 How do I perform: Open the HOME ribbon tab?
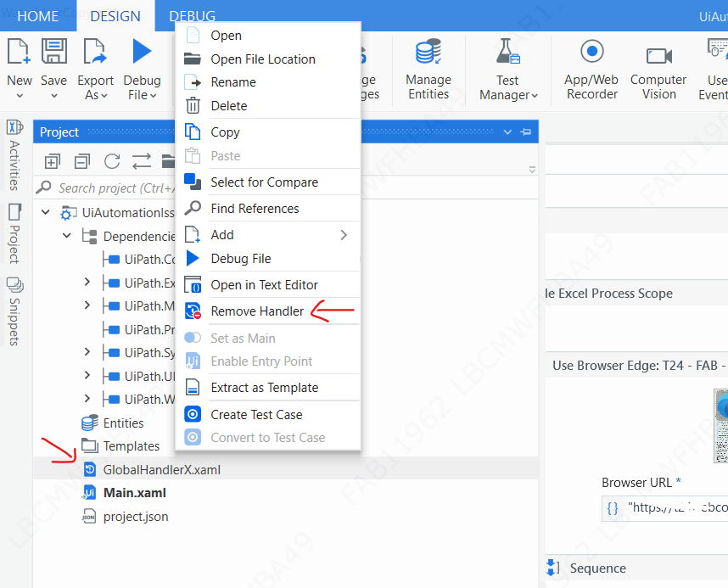click(x=38, y=16)
